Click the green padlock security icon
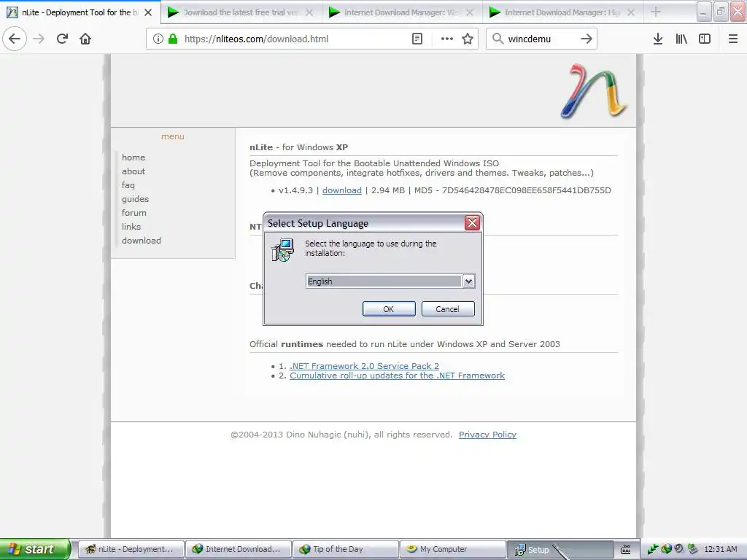 tap(173, 39)
